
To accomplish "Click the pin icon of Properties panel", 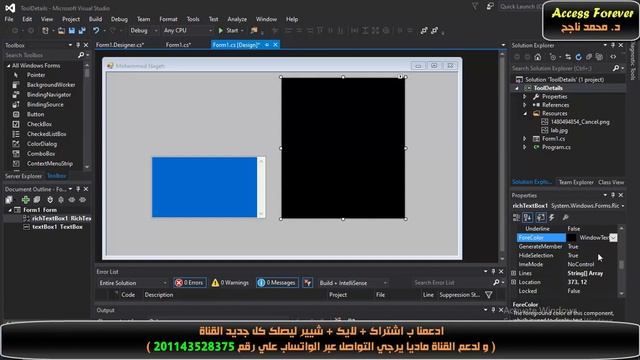I will [613, 196].
